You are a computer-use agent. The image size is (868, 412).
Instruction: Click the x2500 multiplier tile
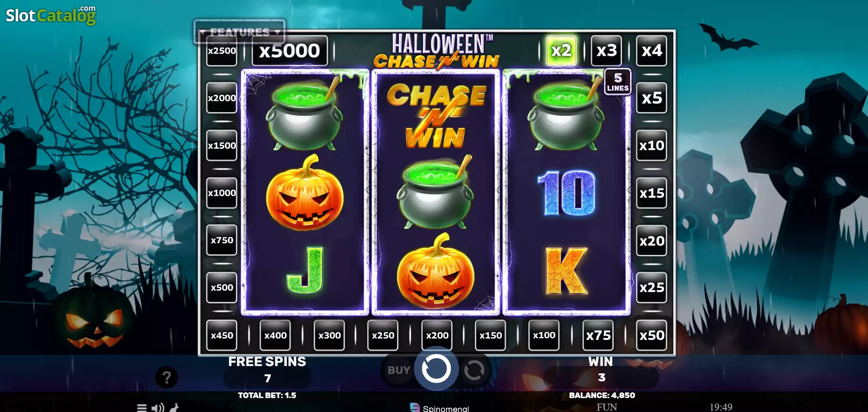pyautogui.click(x=222, y=51)
